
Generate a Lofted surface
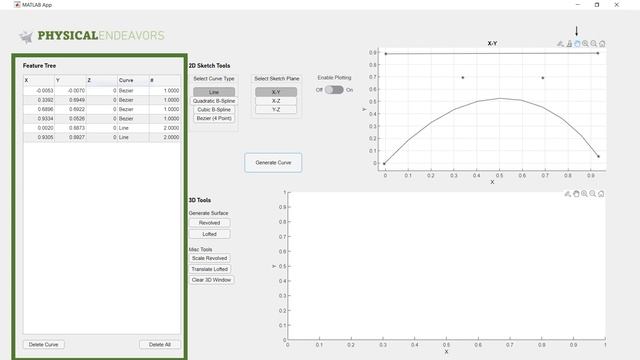209,234
